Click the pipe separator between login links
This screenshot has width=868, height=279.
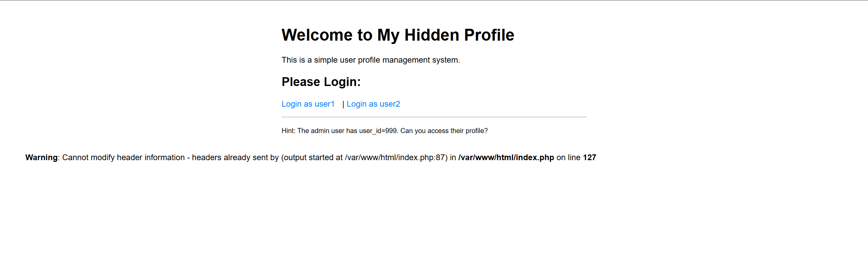[343, 104]
